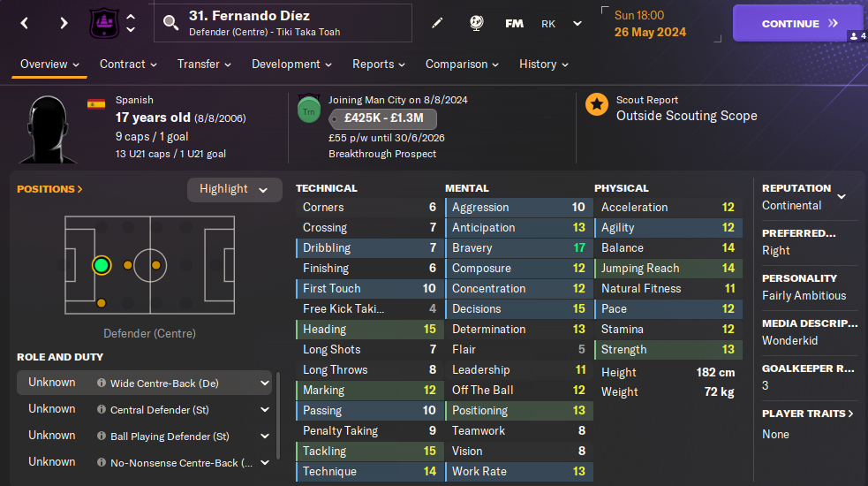Expand the RK manager dropdown
The height and width of the screenshot is (486, 868).
point(577,24)
